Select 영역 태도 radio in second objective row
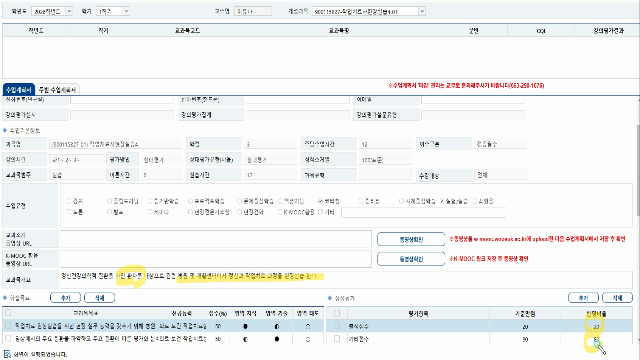The image size is (640, 360). click(308, 339)
